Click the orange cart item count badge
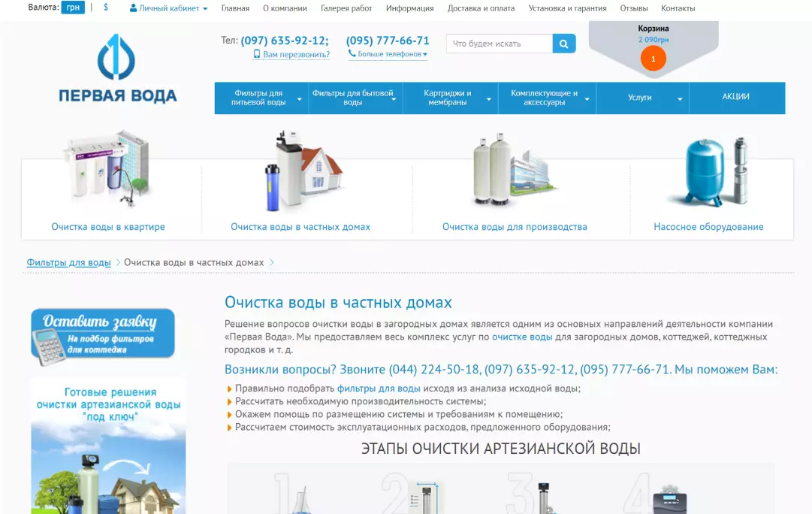 pyautogui.click(x=653, y=58)
